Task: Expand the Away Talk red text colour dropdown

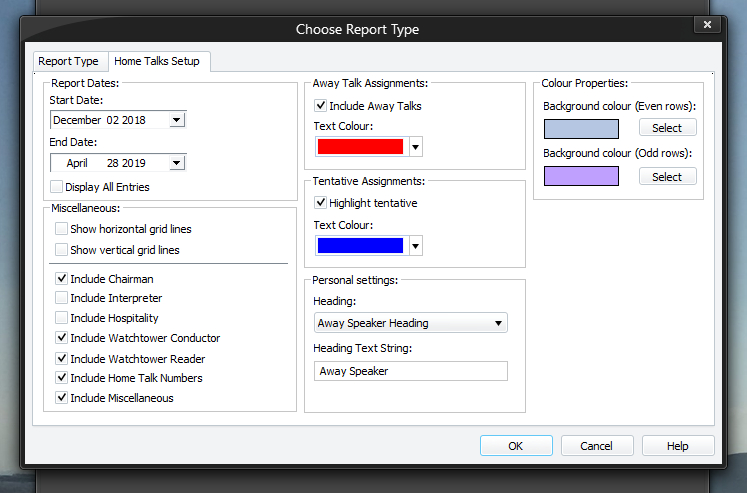Action: (x=416, y=147)
